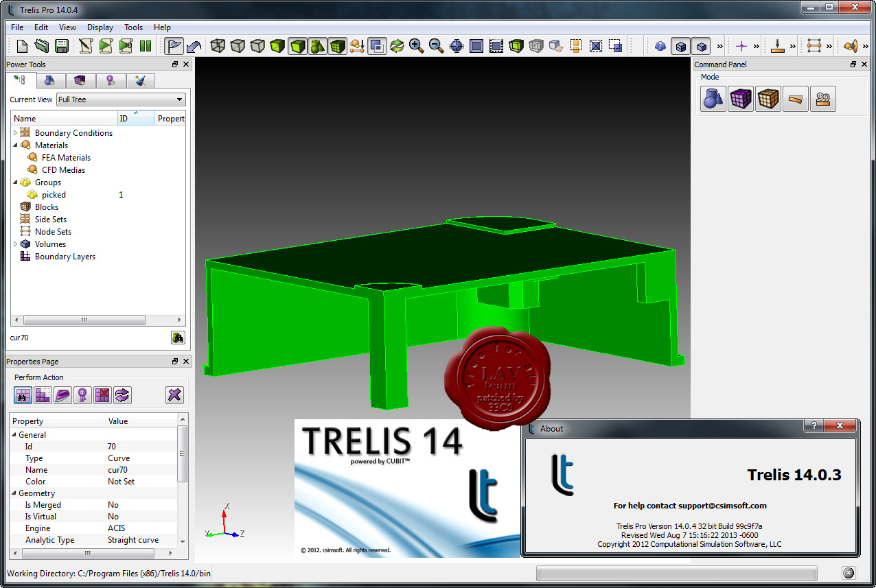Click the orange plank mode icon in Command Panel

click(796, 99)
